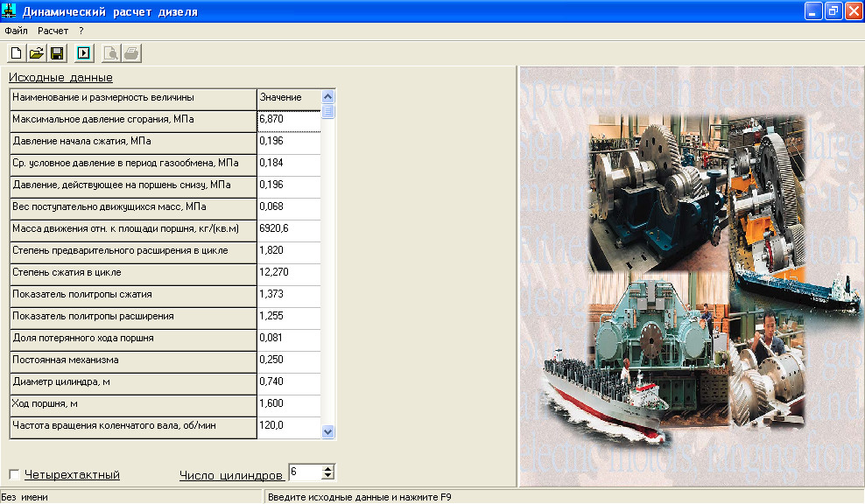Screen dimensions: 865x504
Task: Click the Число цилиндров input field
Action: (304, 472)
